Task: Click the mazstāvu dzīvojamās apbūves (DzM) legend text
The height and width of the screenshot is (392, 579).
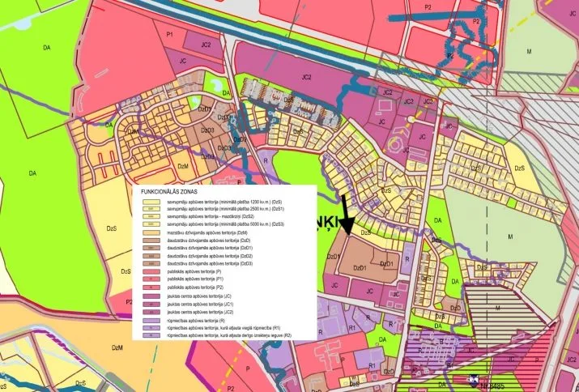Action: pyautogui.click(x=207, y=232)
